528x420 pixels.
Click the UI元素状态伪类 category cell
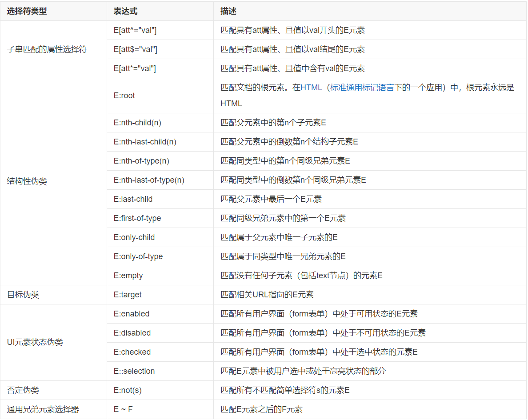pos(35,342)
